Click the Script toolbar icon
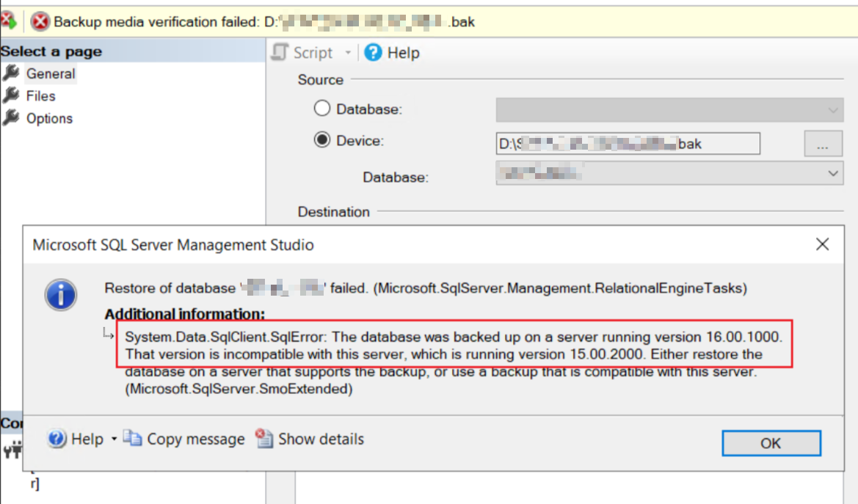This screenshot has width=858, height=504. tap(280, 53)
